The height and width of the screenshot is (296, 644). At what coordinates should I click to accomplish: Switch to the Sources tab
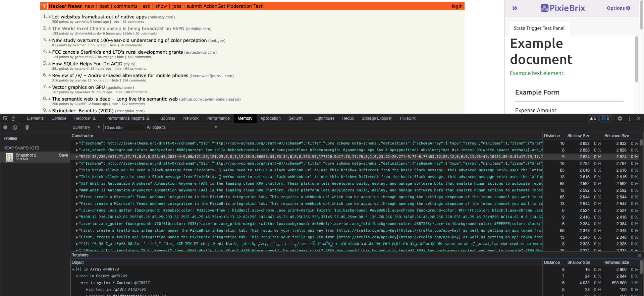168,118
